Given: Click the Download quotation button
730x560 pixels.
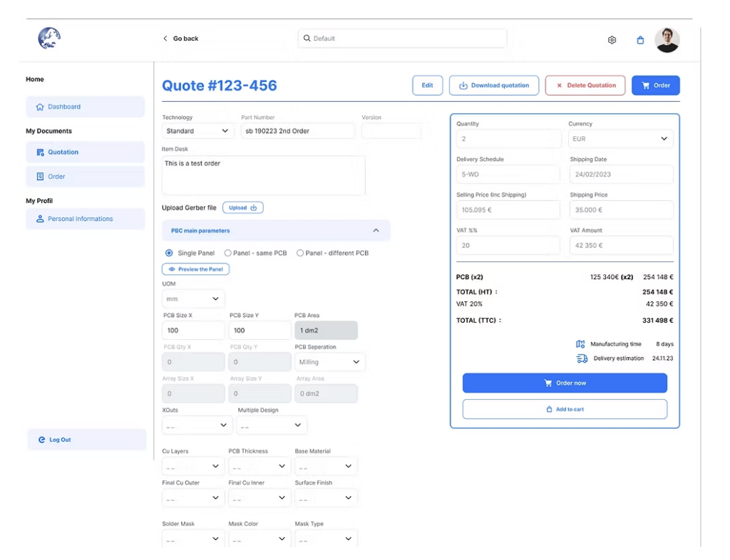Looking at the screenshot, I should [494, 85].
